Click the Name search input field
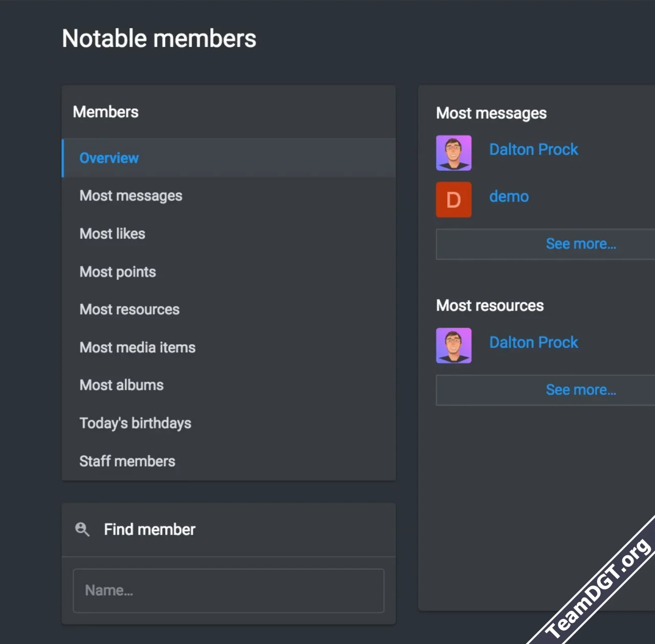Viewport: 655px width, 644px height. [228, 590]
